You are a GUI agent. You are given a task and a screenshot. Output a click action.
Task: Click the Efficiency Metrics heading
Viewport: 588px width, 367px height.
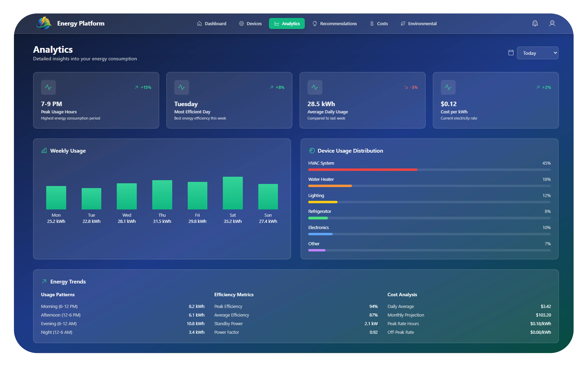(234, 294)
